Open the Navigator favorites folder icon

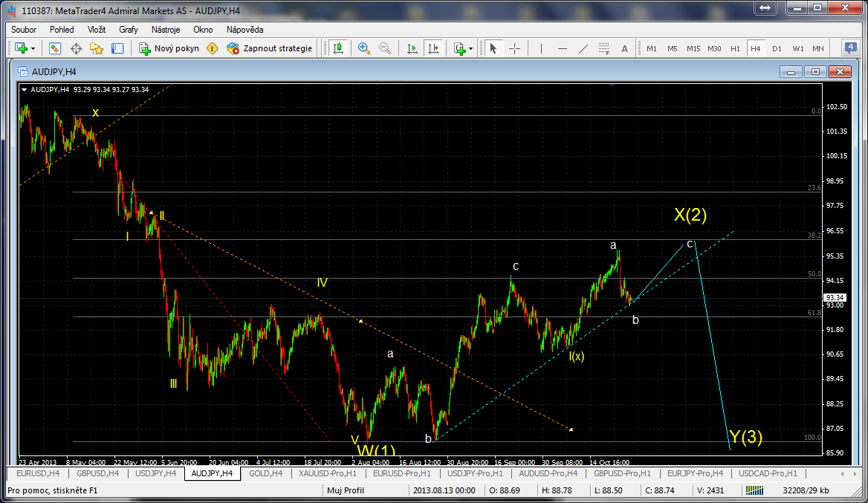pos(97,48)
